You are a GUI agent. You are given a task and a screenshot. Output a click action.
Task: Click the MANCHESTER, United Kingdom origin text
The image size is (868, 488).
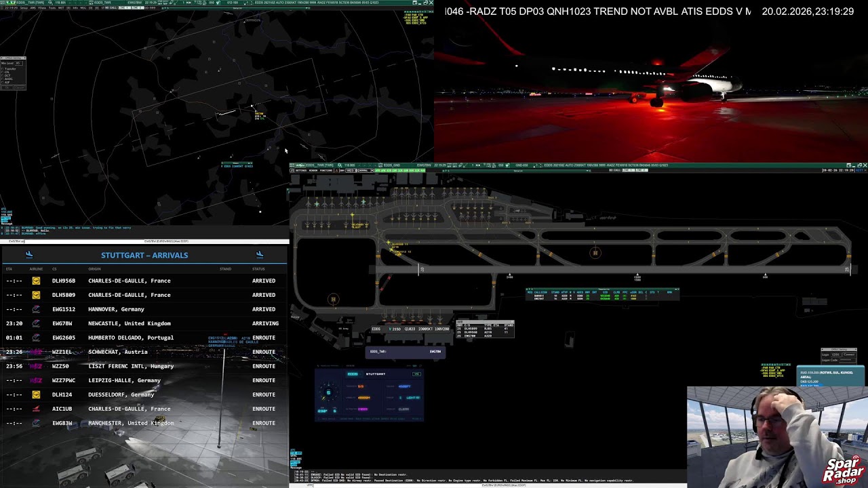[x=131, y=423]
